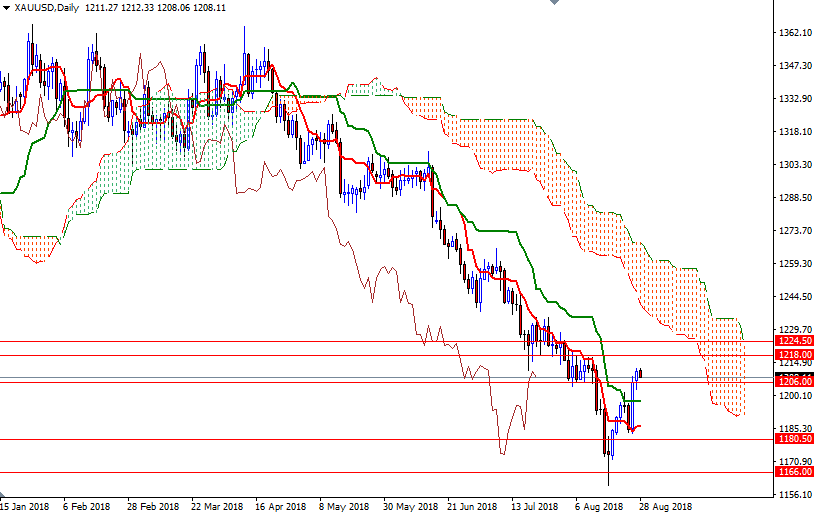The width and height of the screenshot is (814, 514).
Task: Click the small triangle at bottom-left corner
Action: point(4,495)
